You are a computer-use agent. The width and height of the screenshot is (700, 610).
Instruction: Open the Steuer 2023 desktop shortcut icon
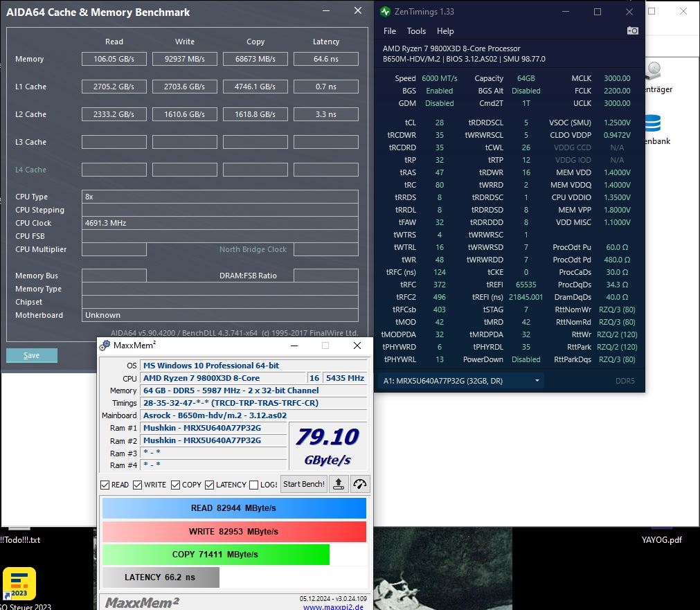coord(19,583)
